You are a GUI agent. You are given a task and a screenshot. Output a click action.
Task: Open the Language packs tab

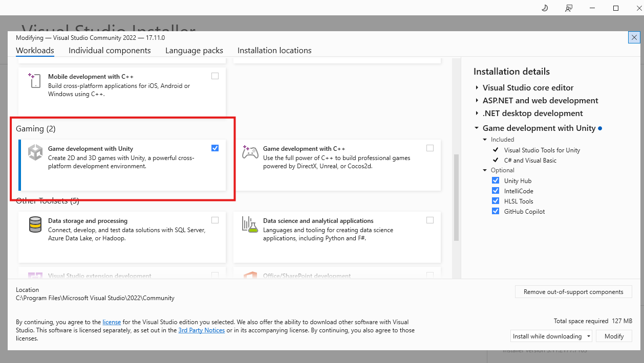194,50
